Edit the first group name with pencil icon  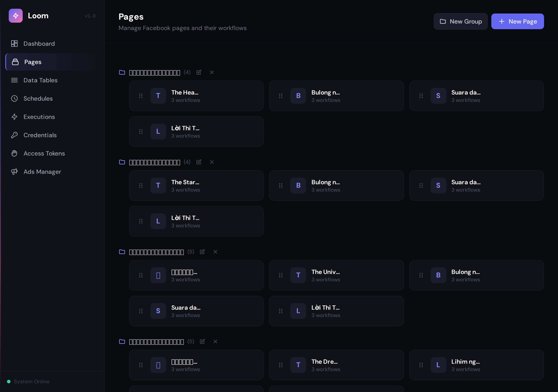pyautogui.click(x=199, y=72)
